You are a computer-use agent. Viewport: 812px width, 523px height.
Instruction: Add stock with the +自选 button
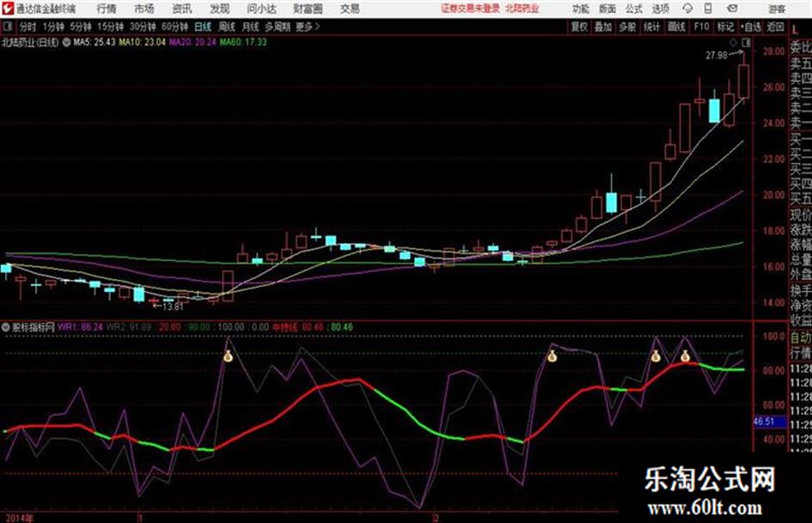pos(751,27)
